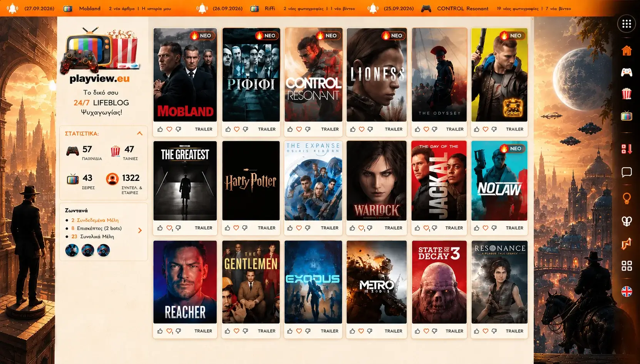Open the Cyberpunk-style yellow game poster
Viewport: 640px width, 364px height.
499,75
